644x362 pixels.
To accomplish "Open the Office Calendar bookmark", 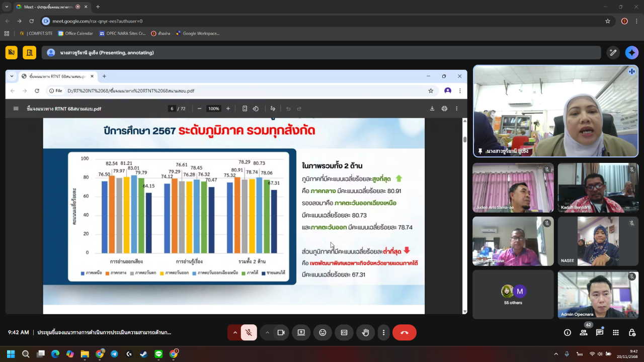I will pyautogui.click(x=75, y=34).
